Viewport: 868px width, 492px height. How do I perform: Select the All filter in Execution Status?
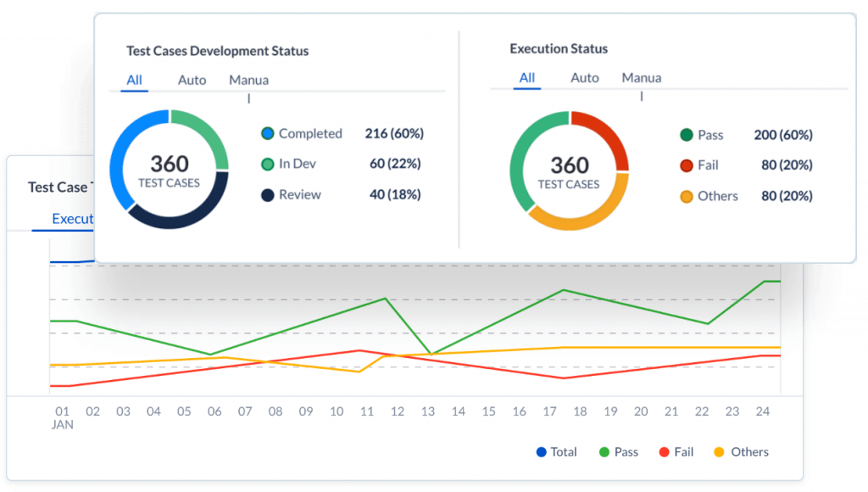click(x=526, y=77)
